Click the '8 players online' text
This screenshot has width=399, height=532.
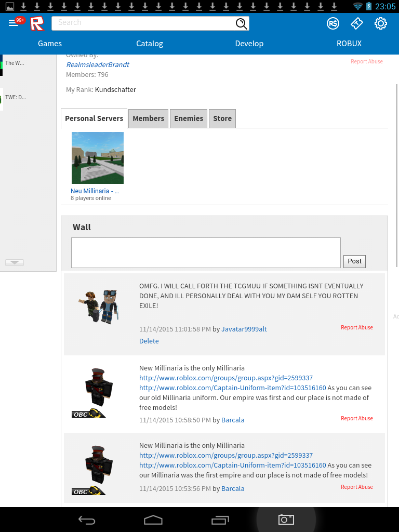coord(90,198)
